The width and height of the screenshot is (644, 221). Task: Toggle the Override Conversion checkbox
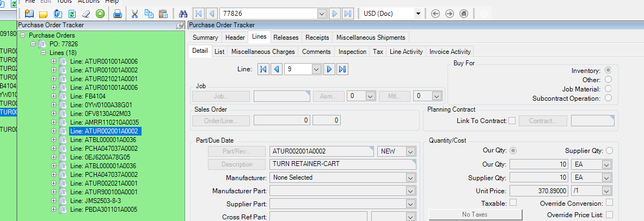(x=610, y=202)
